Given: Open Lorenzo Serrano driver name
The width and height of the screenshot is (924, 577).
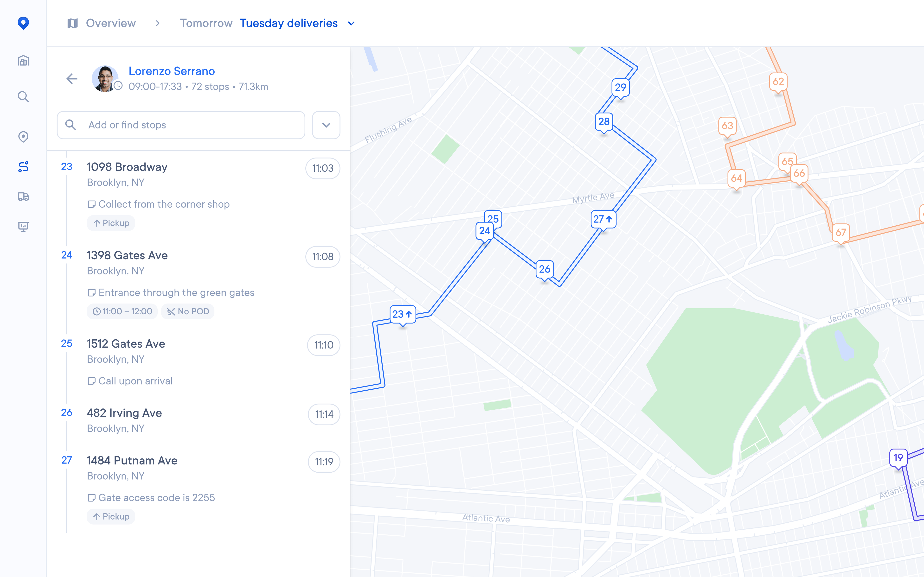Looking at the screenshot, I should coord(172,71).
